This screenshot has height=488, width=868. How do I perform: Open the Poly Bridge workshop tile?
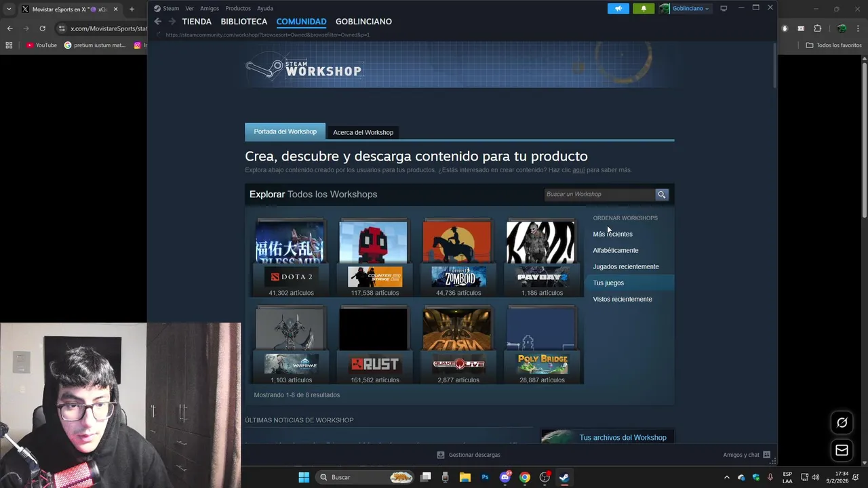(x=542, y=345)
